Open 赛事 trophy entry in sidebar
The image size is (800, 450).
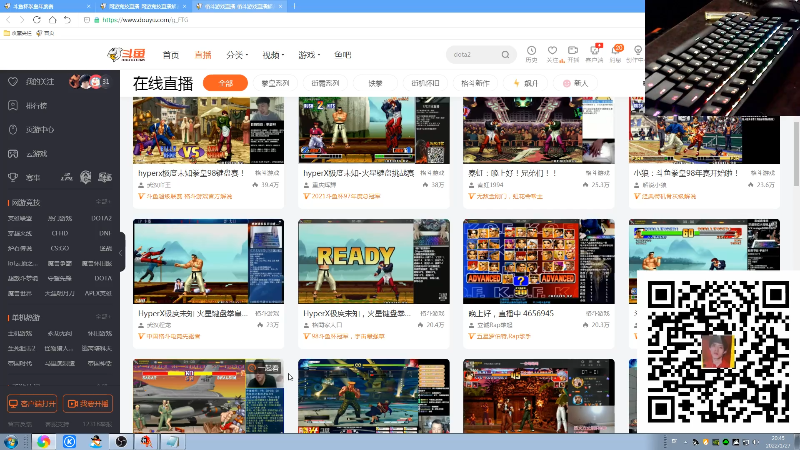pos(24,178)
